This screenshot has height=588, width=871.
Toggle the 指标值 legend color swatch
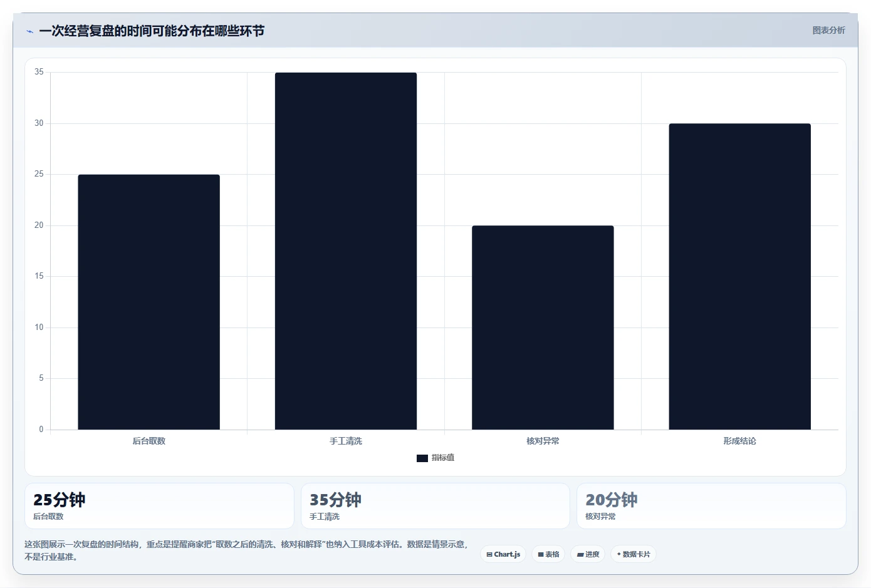(x=422, y=458)
